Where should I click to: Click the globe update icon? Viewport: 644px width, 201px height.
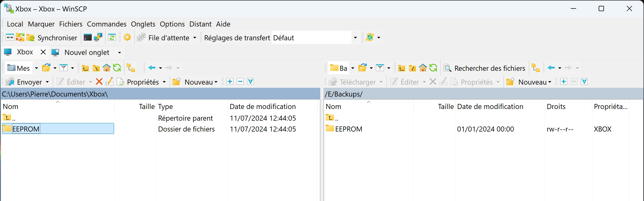point(370,37)
